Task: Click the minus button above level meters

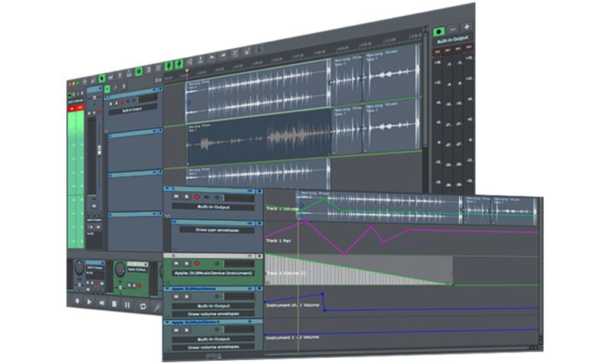Action: (x=452, y=29)
